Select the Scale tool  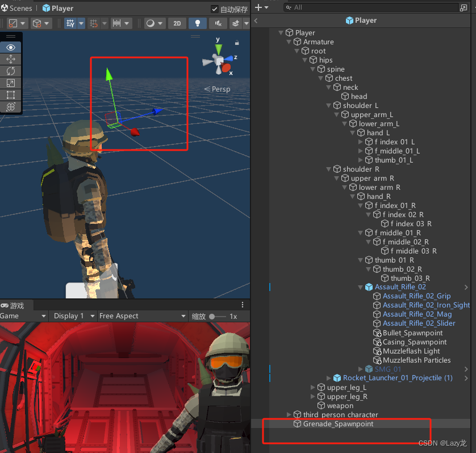(11, 83)
